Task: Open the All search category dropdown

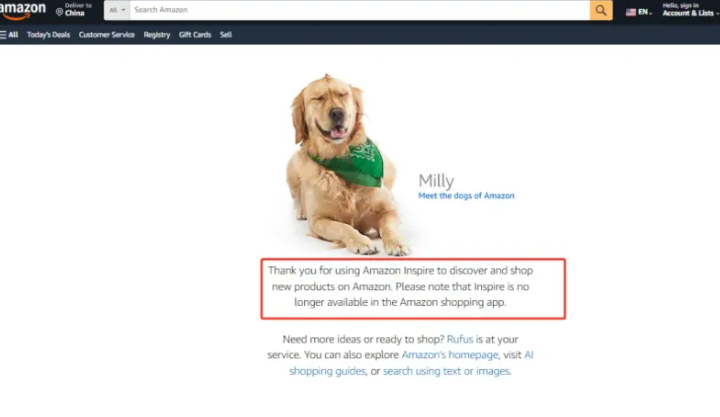Action: click(117, 10)
